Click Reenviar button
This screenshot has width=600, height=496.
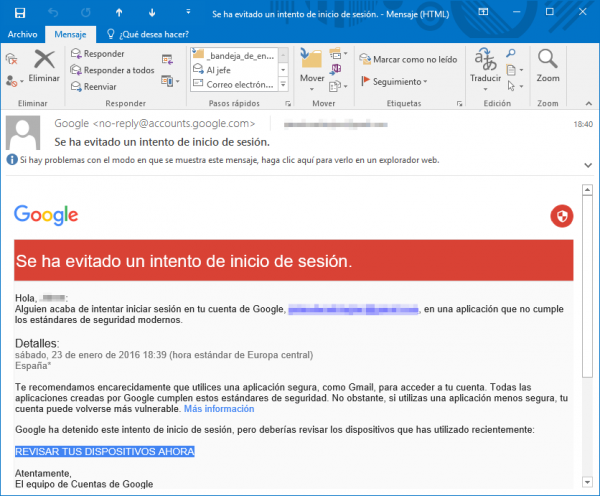coord(94,86)
